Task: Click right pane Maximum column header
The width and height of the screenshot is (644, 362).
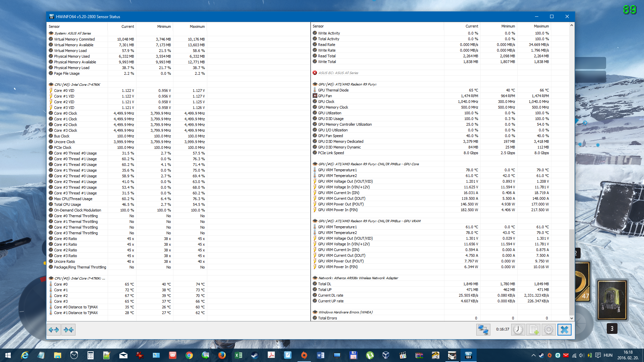Action: 534,26
